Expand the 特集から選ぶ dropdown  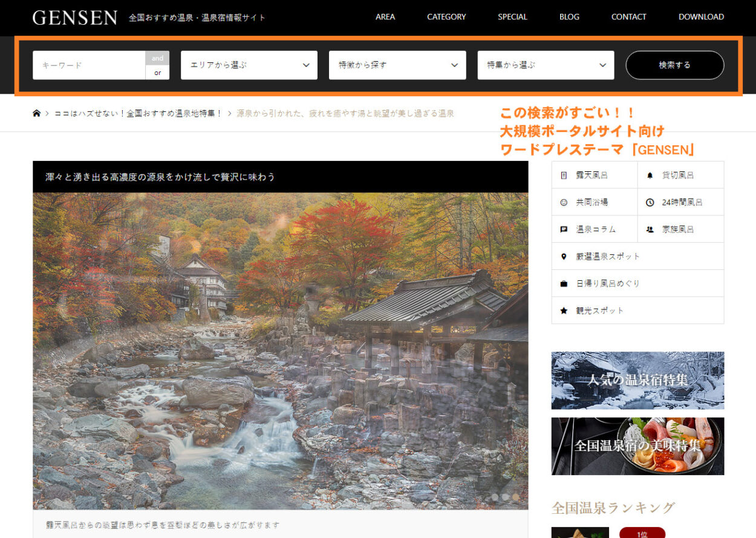click(546, 65)
